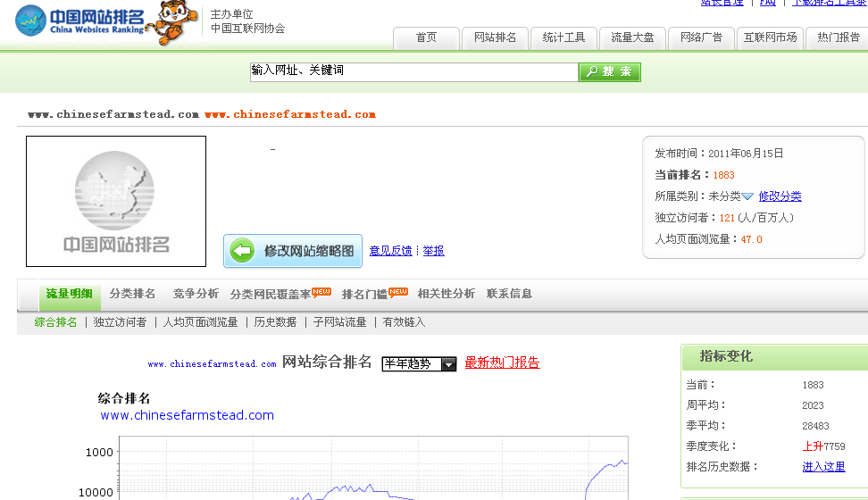Click the small blue domain before 网站综合排名
Image resolution: width=868 pixels, height=500 pixels.
click(212, 363)
